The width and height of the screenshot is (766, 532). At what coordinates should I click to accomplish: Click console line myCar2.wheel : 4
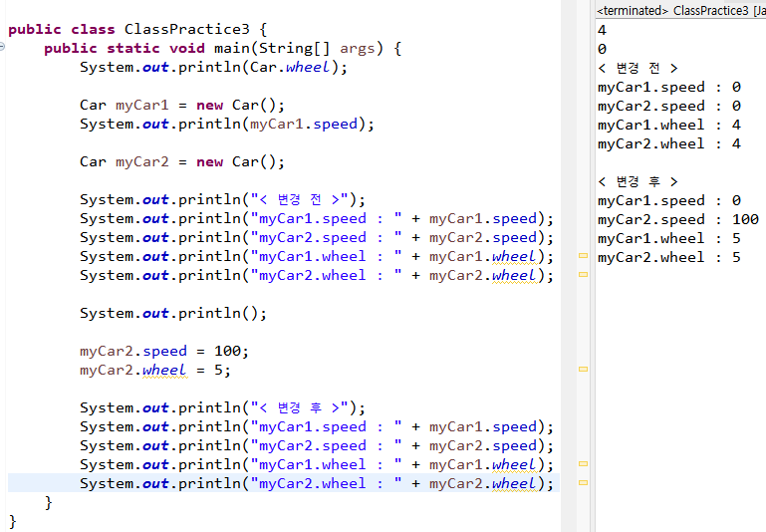pos(669,143)
